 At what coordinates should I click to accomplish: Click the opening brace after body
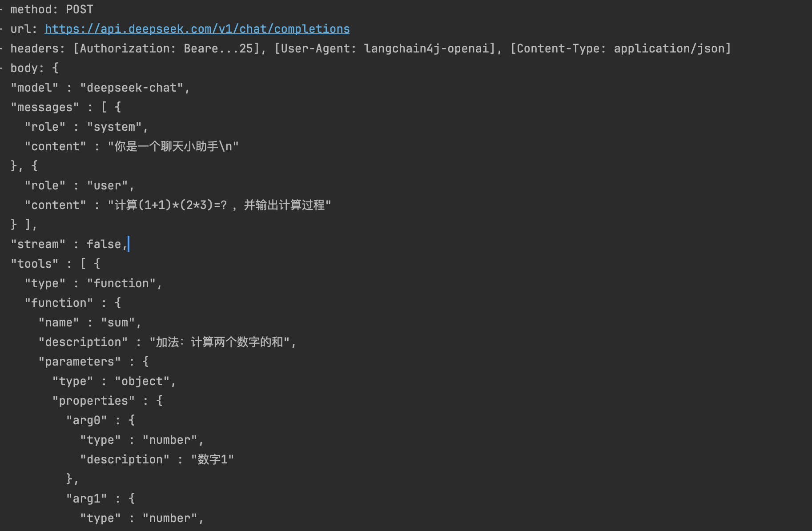click(55, 68)
